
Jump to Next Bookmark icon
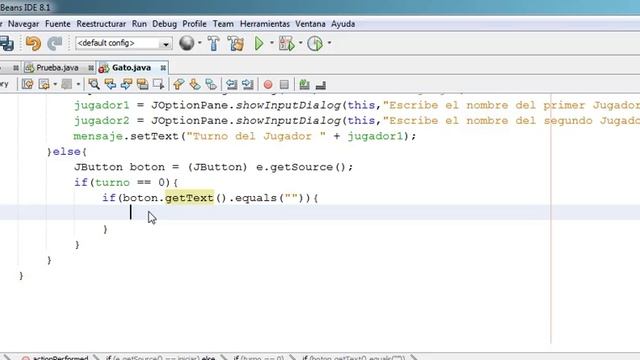pos(195,84)
